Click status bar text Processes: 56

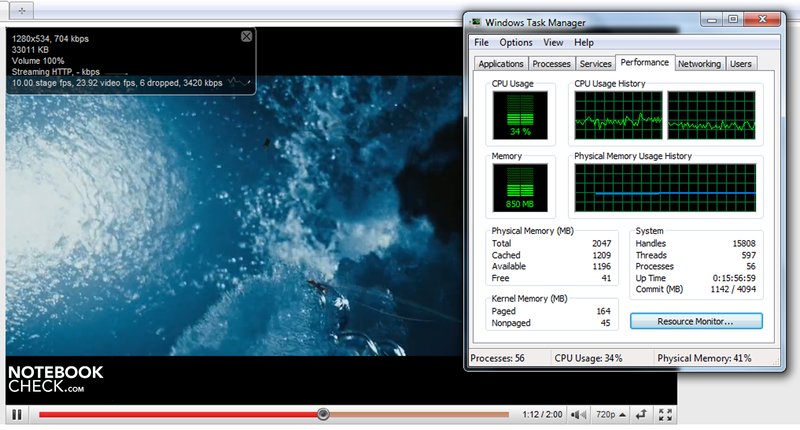[x=497, y=358]
